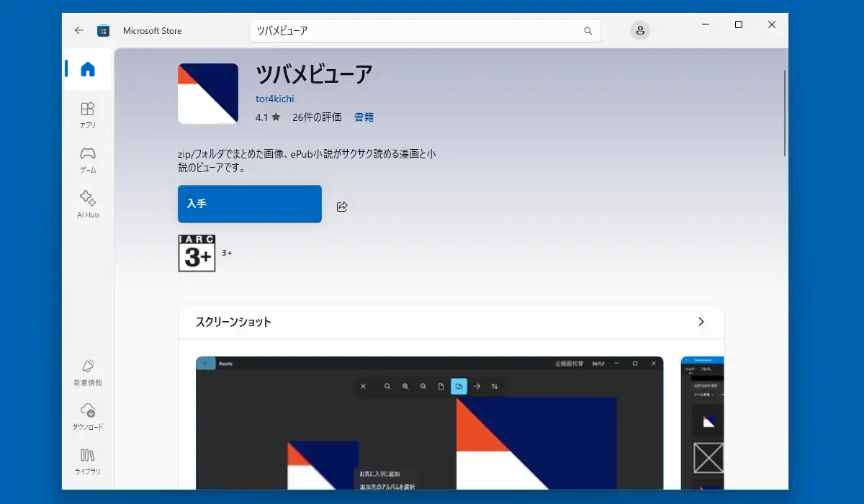
Task: Click the description starting with zip/フォルダ
Action: [x=307, y=161]
